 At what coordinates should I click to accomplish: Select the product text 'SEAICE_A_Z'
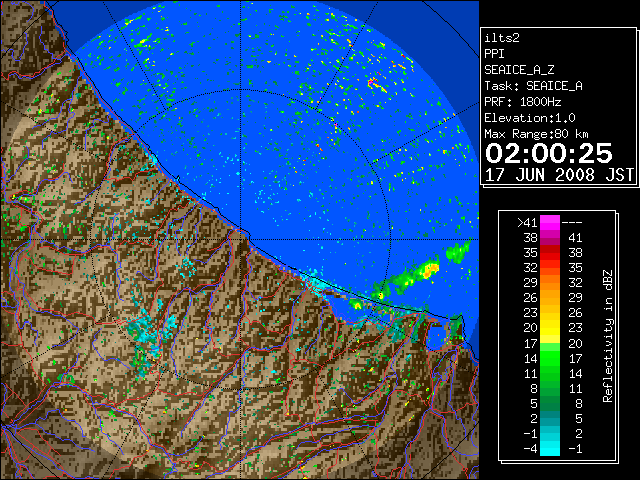click(519, 70)
